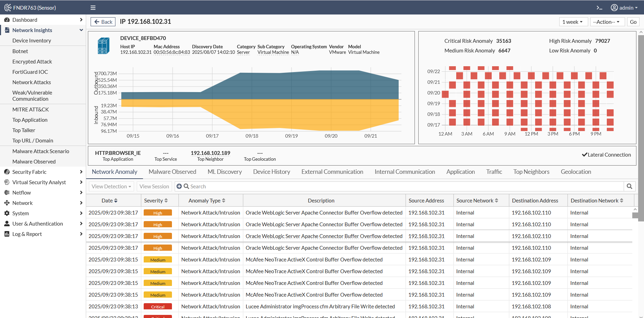
Task: Click the Log & Report sidebar icon
Action: (7, 234)
